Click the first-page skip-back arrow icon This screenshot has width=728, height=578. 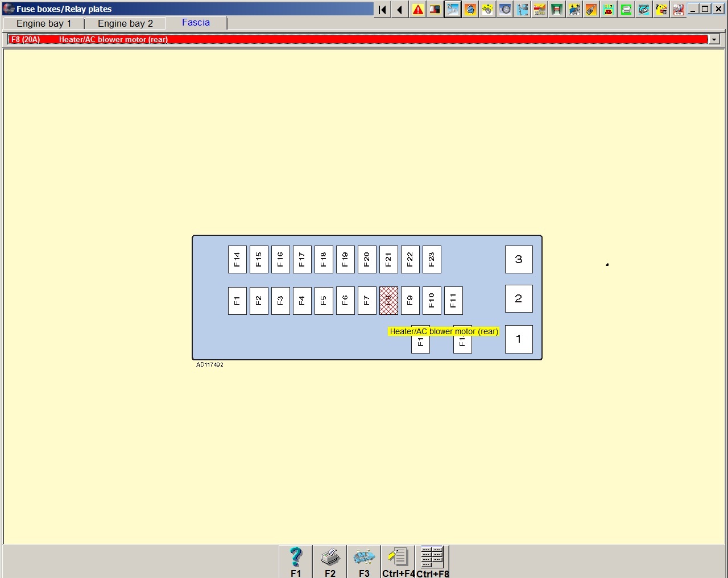383,9
